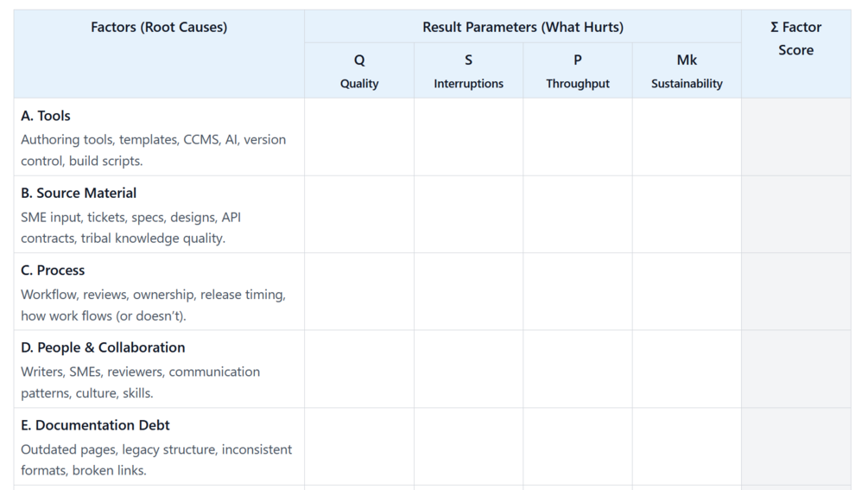Select the S Interruptions column header

pyautogui.click(x=468, y=71)
